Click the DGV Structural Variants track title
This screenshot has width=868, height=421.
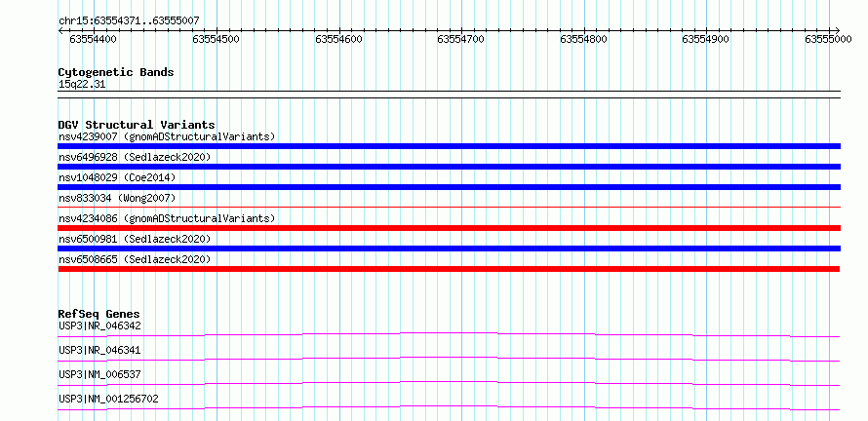137,125
